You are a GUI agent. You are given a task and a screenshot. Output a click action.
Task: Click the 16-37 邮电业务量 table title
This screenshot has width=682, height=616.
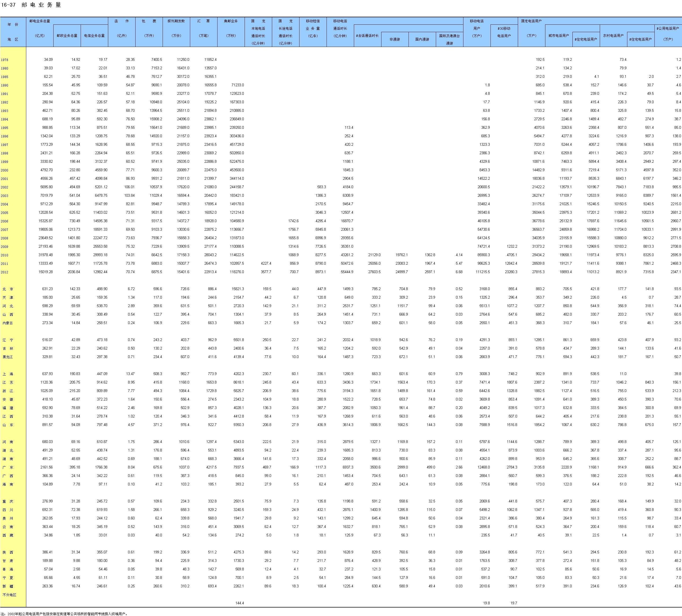click(x=31, y=5)
